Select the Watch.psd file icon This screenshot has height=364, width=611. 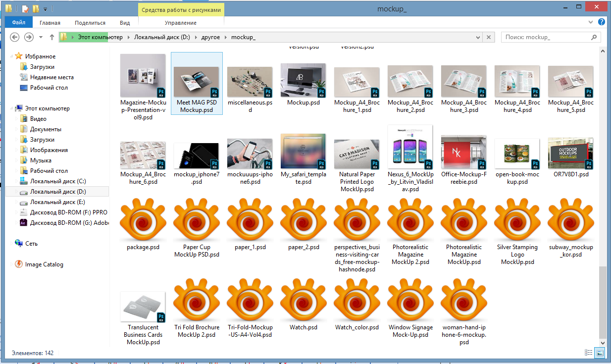[x=304, y=300]
